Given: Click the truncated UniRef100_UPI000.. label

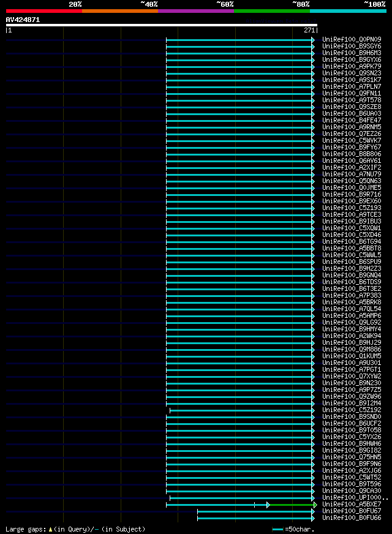Looking at the screenshot, I should [355, 497].
